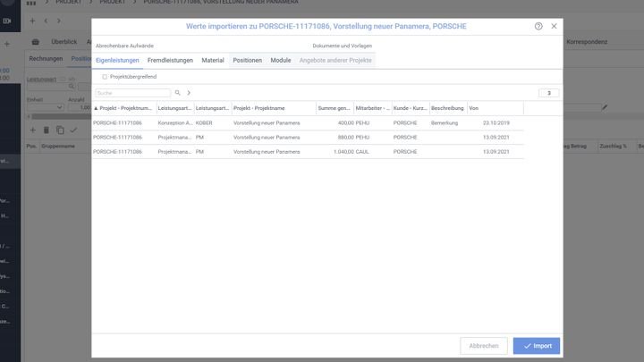
Task: Click the trash delete icon in background toolbar
Action: click(47, 130)
